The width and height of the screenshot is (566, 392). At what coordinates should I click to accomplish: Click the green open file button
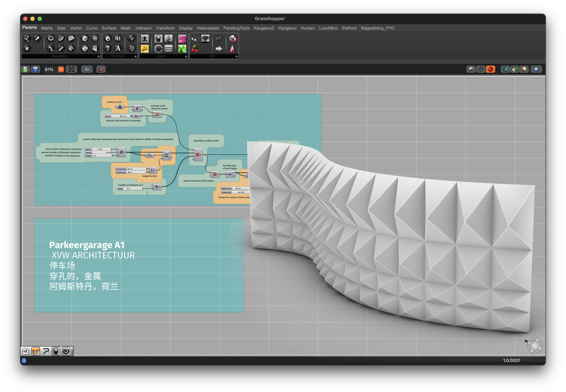point(25,69)
